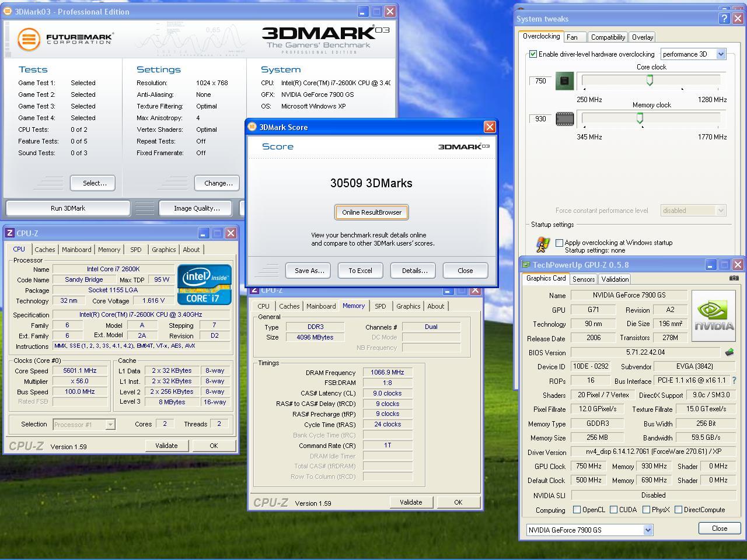Click the Intel Core i7 logo in CPU-Z
Image resolution: width=747 pixels, height=560 pixels.
[204, 285]
